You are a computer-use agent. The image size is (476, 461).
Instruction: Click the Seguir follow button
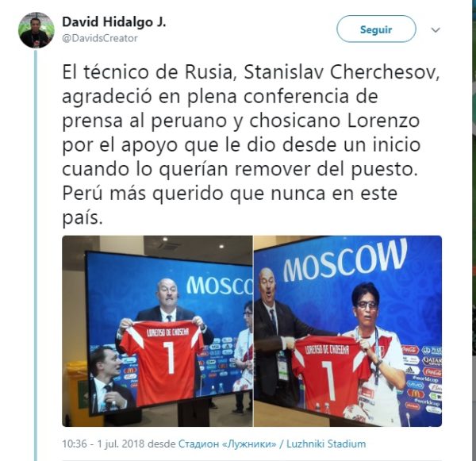[376, 29]
